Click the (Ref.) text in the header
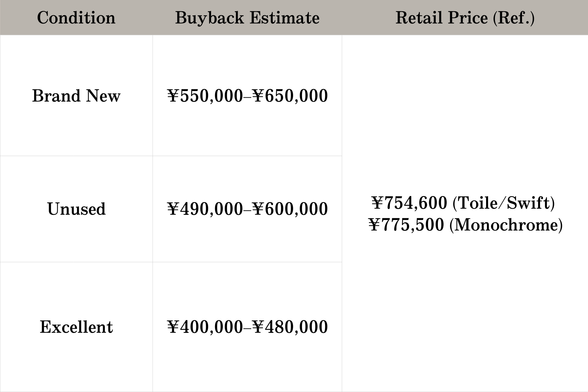 pos(513,18)
